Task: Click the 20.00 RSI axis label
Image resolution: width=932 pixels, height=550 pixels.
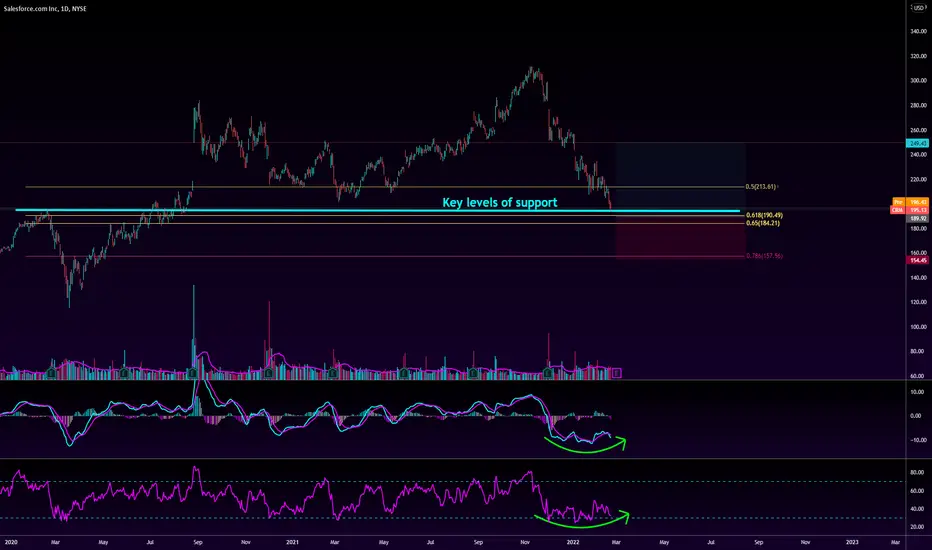Action: point(917,527)
